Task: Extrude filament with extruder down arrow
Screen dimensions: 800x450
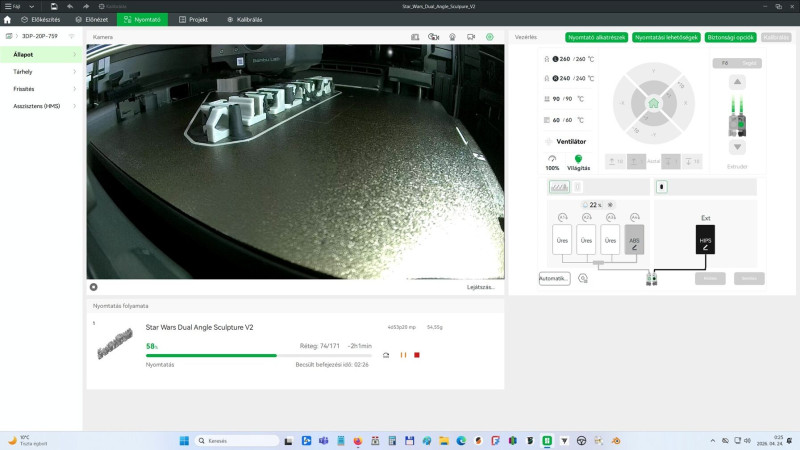Action: [737, 147]
